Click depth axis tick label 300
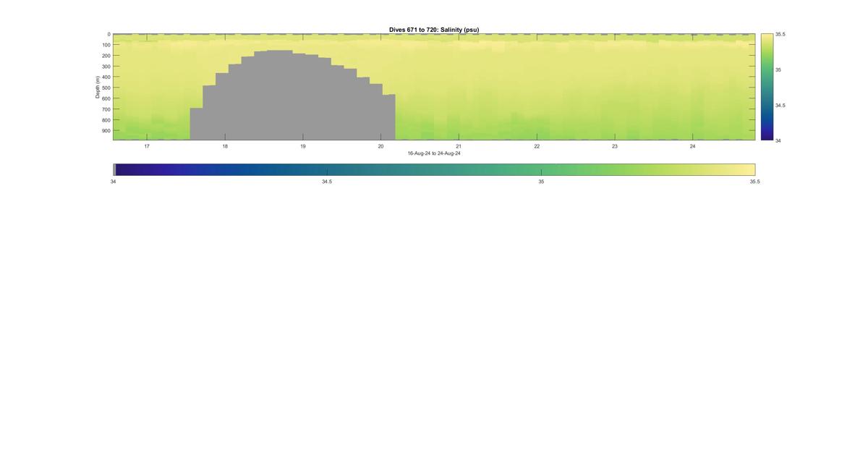868x450 pixels. tap(106, 67)
